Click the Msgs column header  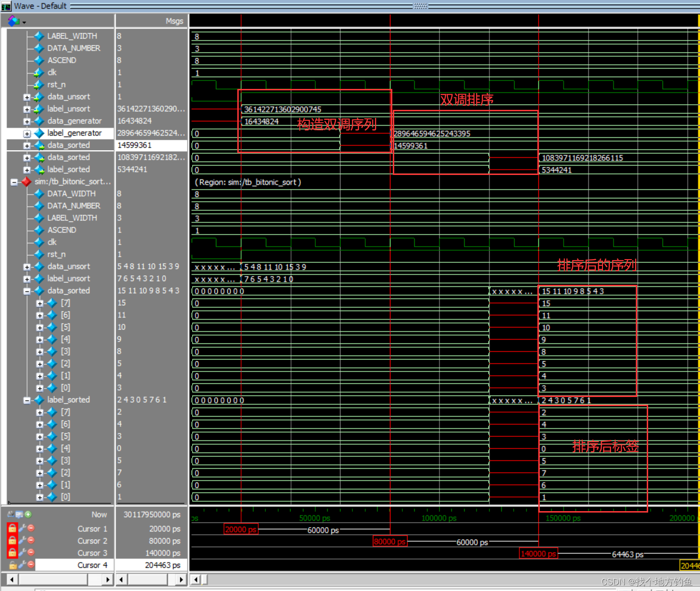click(175, 21)
